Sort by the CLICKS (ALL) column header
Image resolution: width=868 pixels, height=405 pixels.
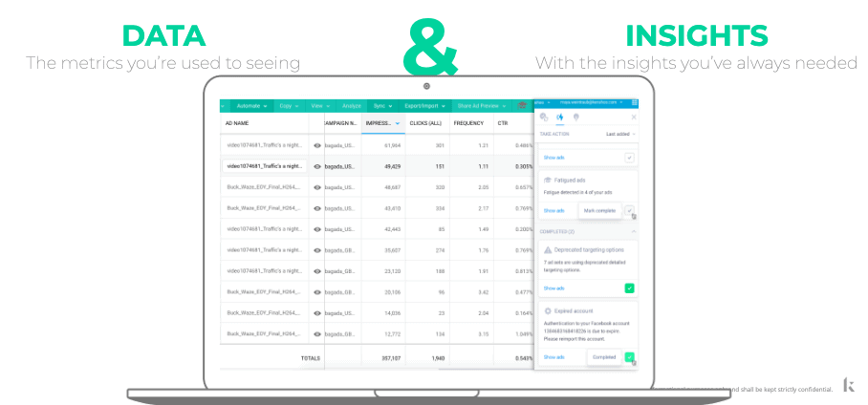click(425, 123)
